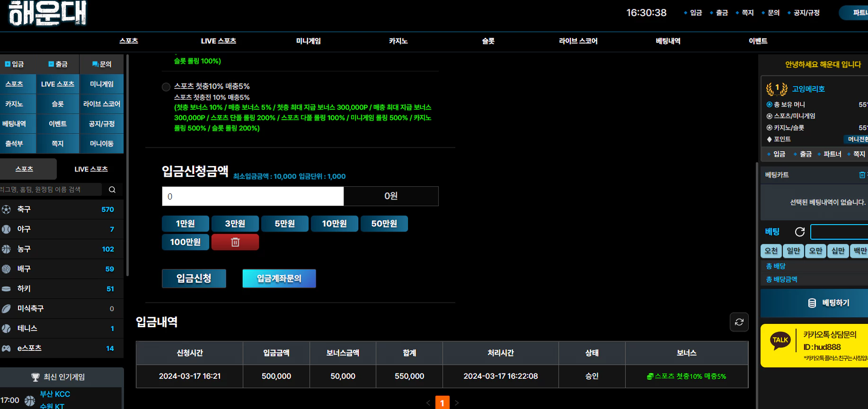Add 100만원 to the deposit amount
Viewport: 868px width, 409px height.
[186, 242]
